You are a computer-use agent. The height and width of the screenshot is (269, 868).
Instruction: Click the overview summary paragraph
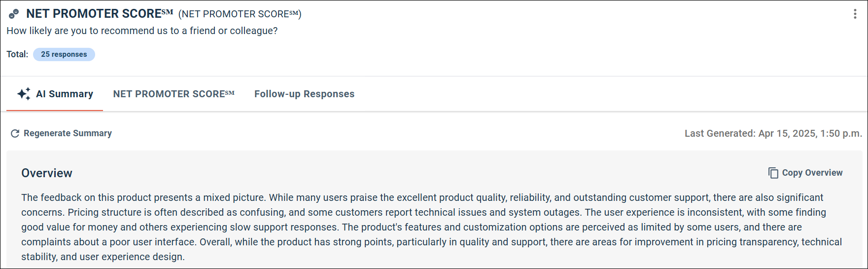click(x=432, y=227)
